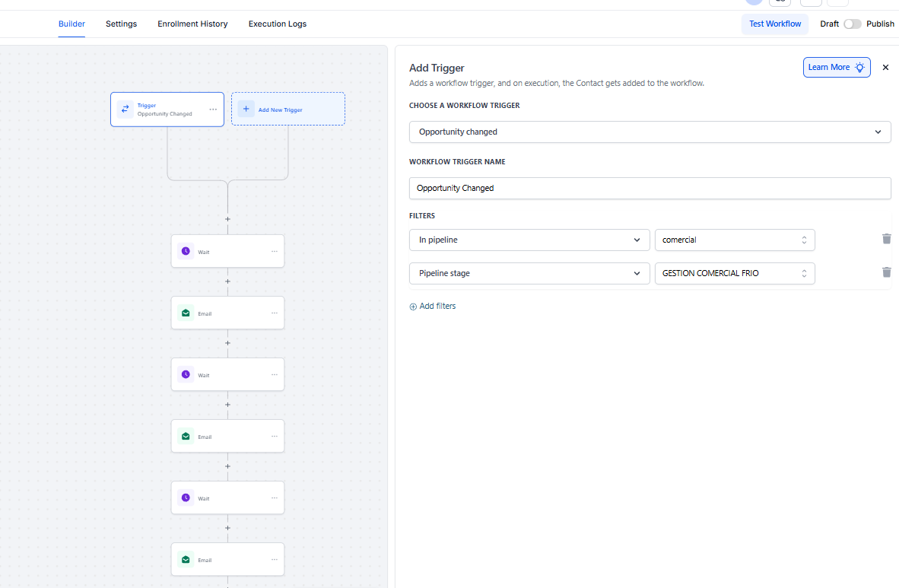This screenshot has height=588, width=899.
Task: Delete the Pipeline stage filter with trash icon
Action: point(886,272)
